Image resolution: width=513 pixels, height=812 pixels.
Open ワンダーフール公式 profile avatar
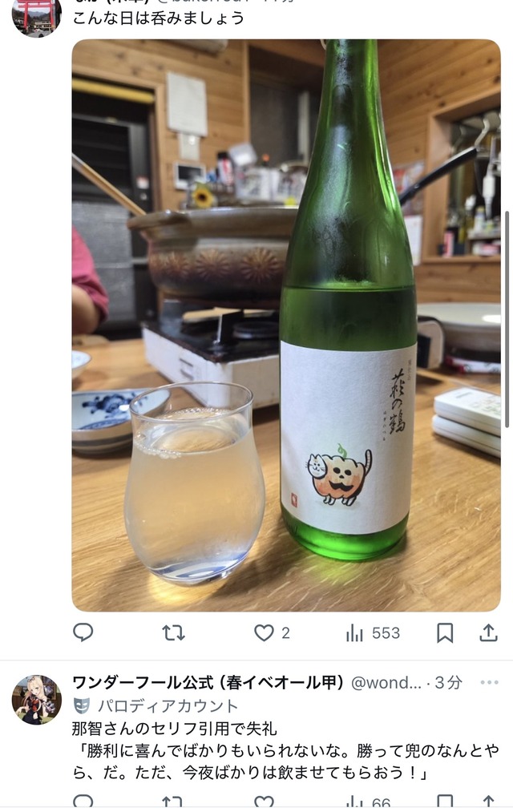pos(37,700)
